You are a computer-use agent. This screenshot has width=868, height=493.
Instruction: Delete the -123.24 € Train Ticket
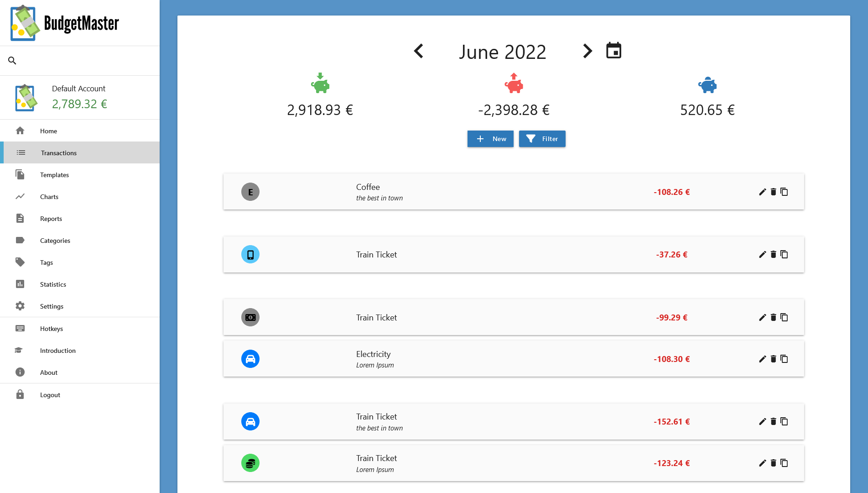pyautogui.click(x=773, y=463)
